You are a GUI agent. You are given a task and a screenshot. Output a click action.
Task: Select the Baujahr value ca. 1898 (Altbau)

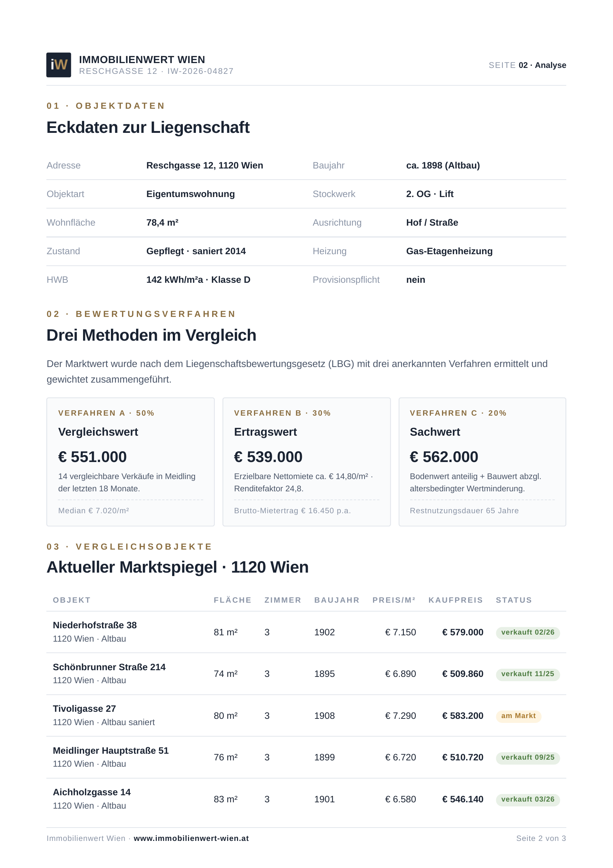coord(443,166)
